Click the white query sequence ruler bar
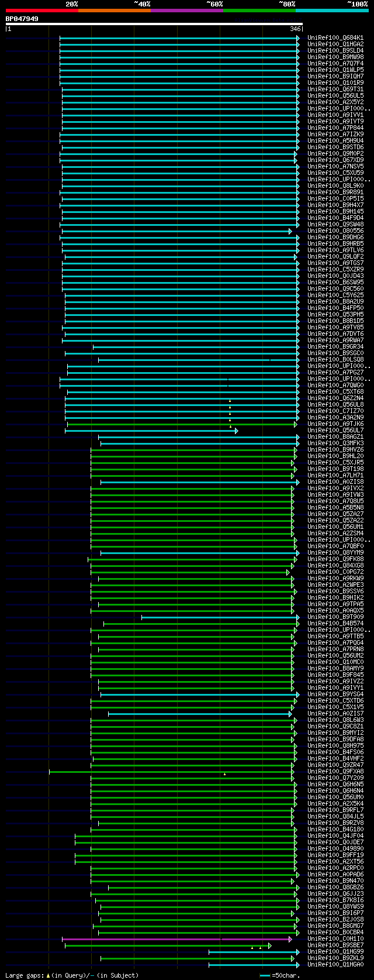This screenshot has height=980, width=374. click(x=154, y=24)
